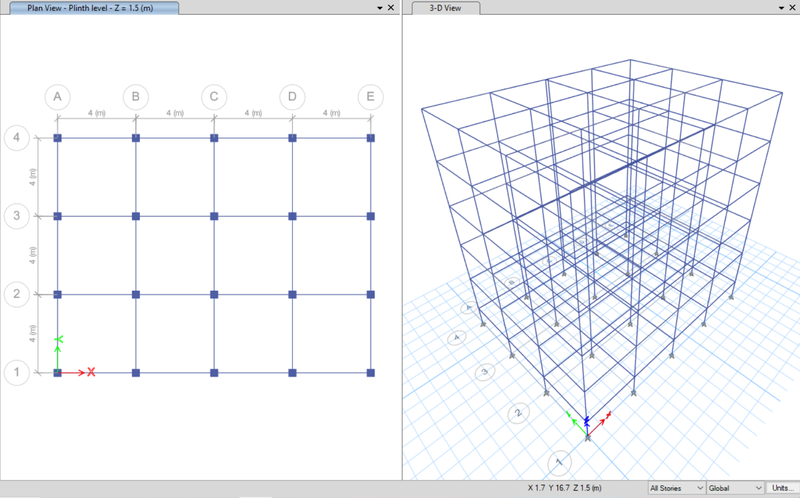Screen dimensions: 800x498
Task: Click the red X axis label in plan view
Action: point(91,372)
